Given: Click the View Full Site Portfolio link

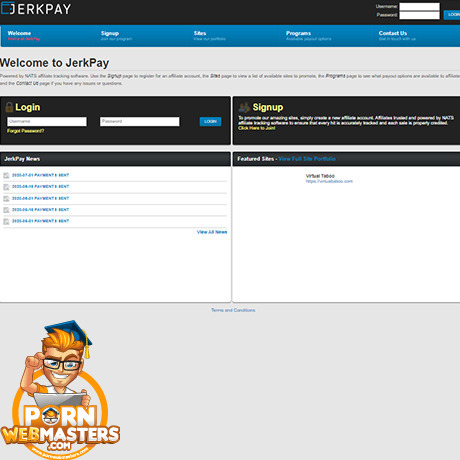Looking at the screenshot, I should pos(307,159).
